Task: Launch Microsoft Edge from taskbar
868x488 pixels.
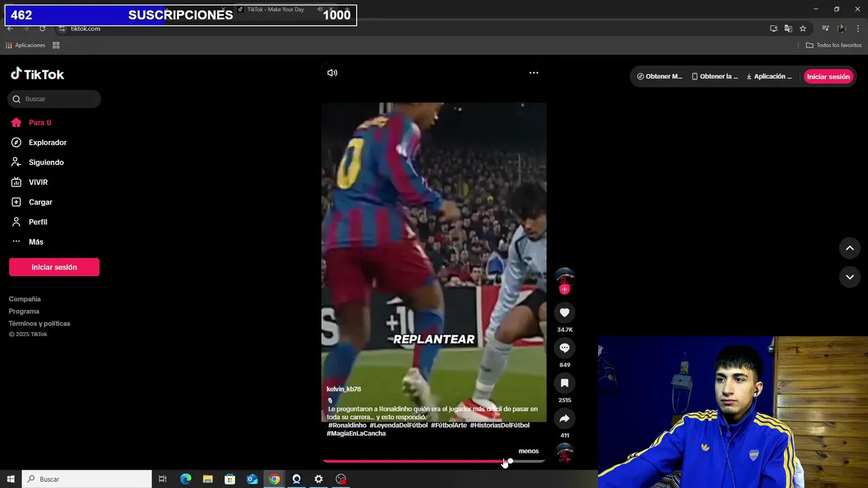Action: 186,479
